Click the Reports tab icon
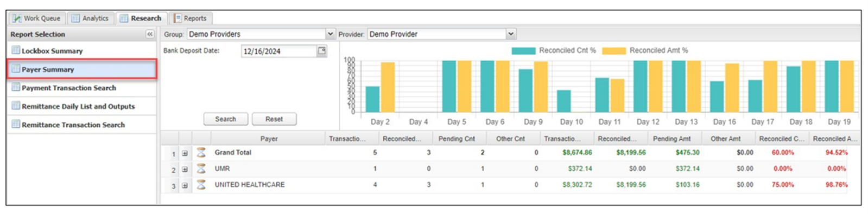Screen dimensions: 868x214 178,18
